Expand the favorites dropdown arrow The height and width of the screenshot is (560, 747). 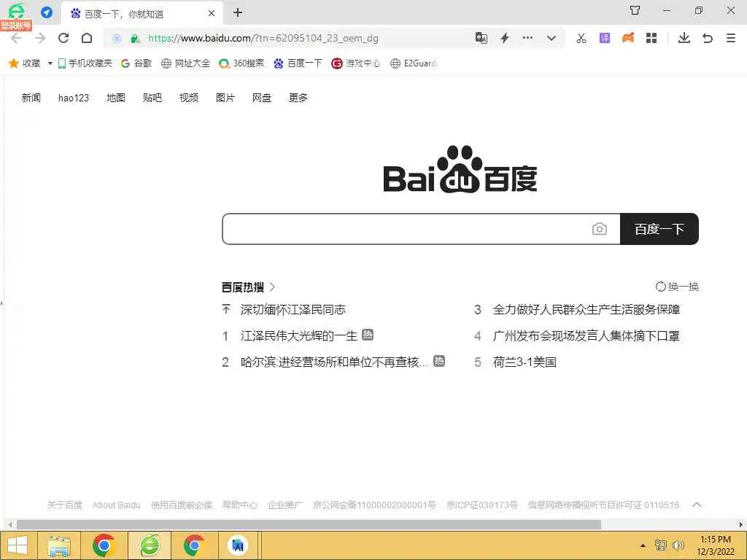click(x=50, y=63)
